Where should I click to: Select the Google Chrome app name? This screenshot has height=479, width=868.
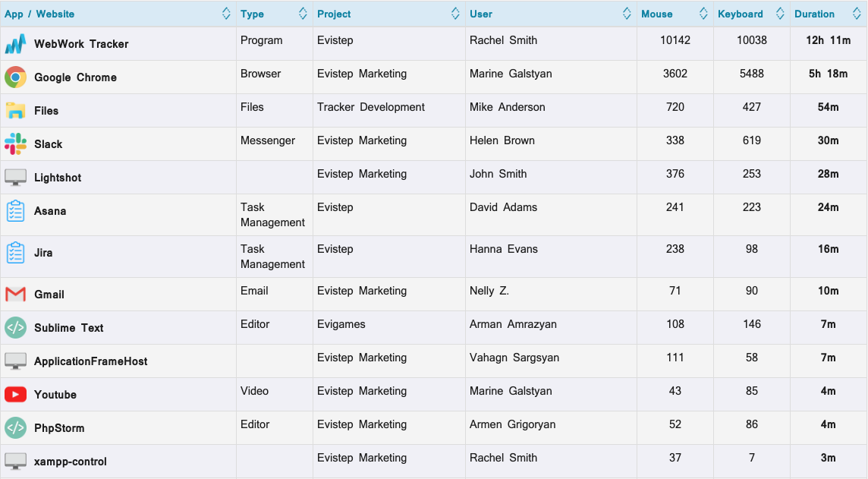coord(75,77)
